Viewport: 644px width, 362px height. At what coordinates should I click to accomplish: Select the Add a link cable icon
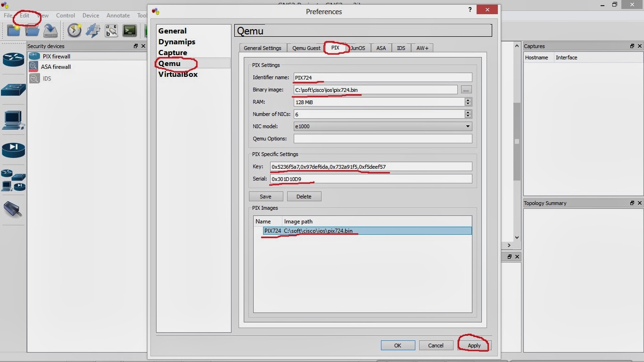[12, 210]
